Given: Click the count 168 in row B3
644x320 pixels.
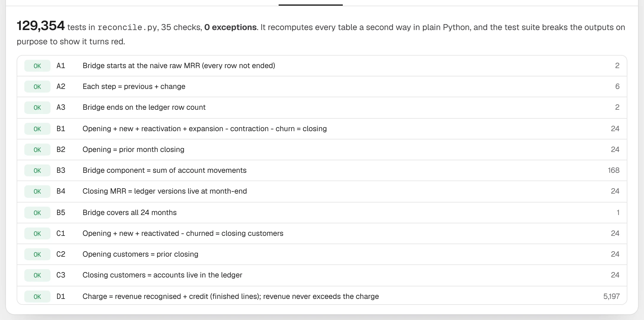Looking at the screenshot, I should click(x=614, y=170).
